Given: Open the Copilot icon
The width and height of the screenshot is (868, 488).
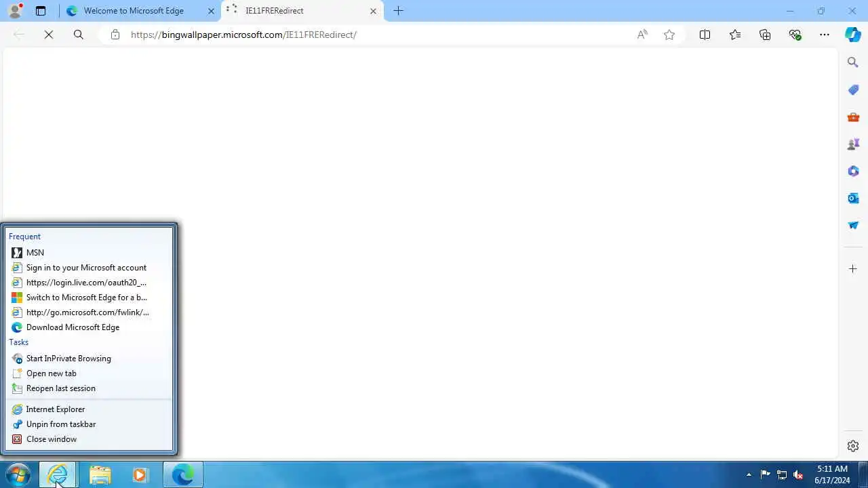Looking at the screenshot, I should (x=853, y=35).
